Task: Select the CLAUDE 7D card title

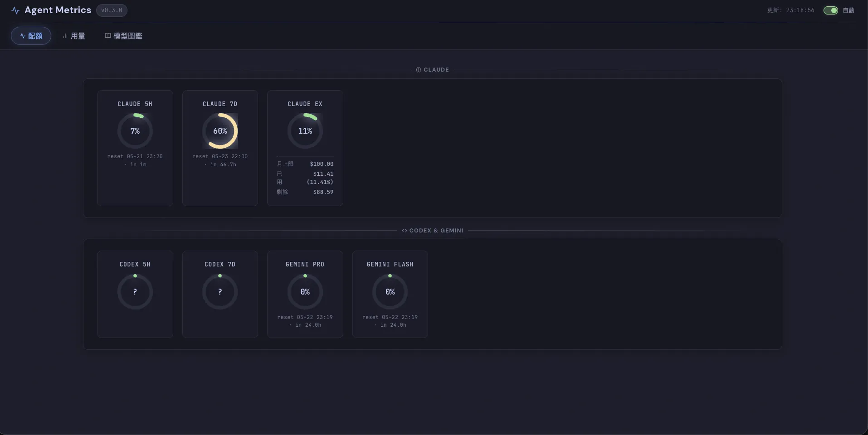Action: click(220, 104)
